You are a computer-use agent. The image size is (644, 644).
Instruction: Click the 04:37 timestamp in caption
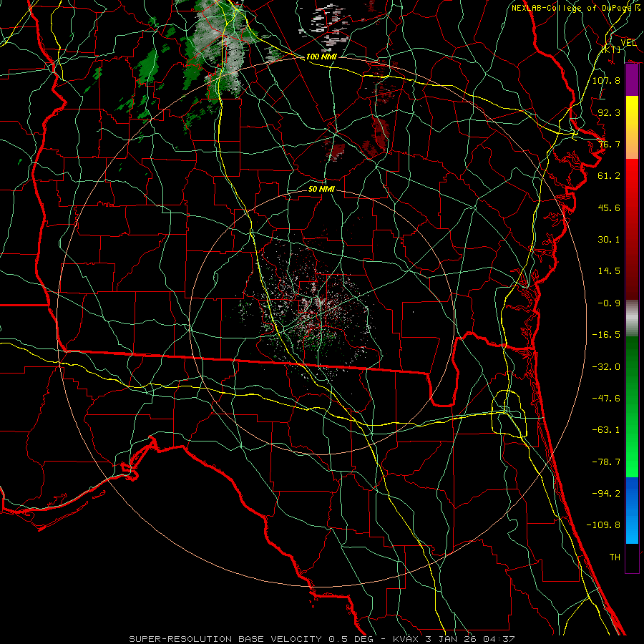click(x=500, y=639)
